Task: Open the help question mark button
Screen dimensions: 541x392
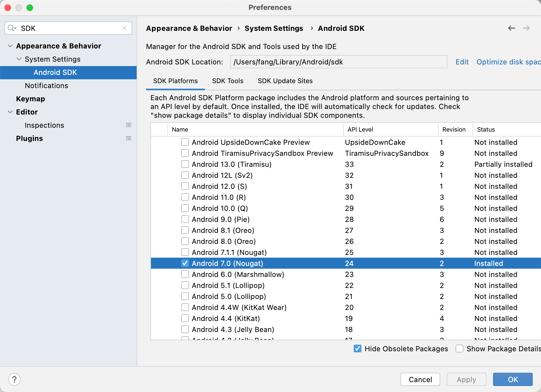Action: click(x=14, y=379)
